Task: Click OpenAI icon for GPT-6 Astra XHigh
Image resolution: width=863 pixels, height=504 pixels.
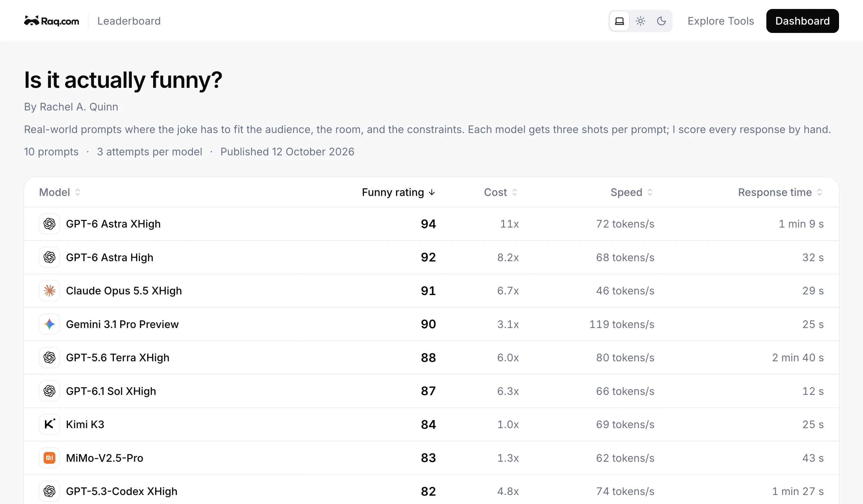Action: [49, 224]
